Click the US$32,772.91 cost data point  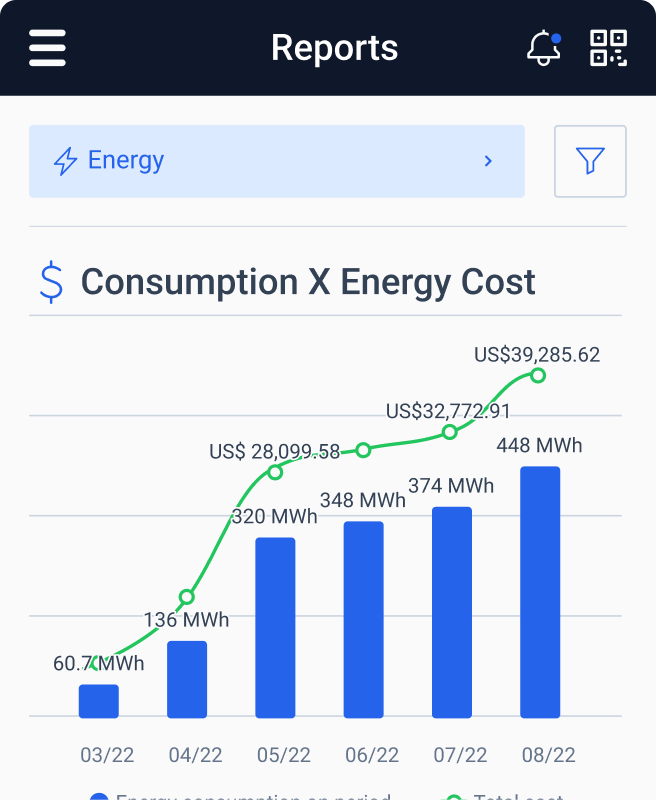click(x=450, y=432)
